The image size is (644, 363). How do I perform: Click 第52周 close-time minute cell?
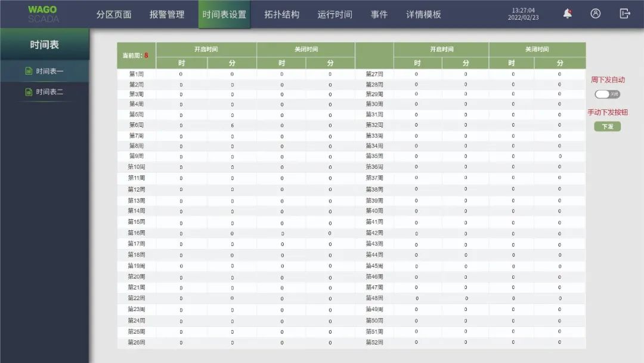[559, 342]
